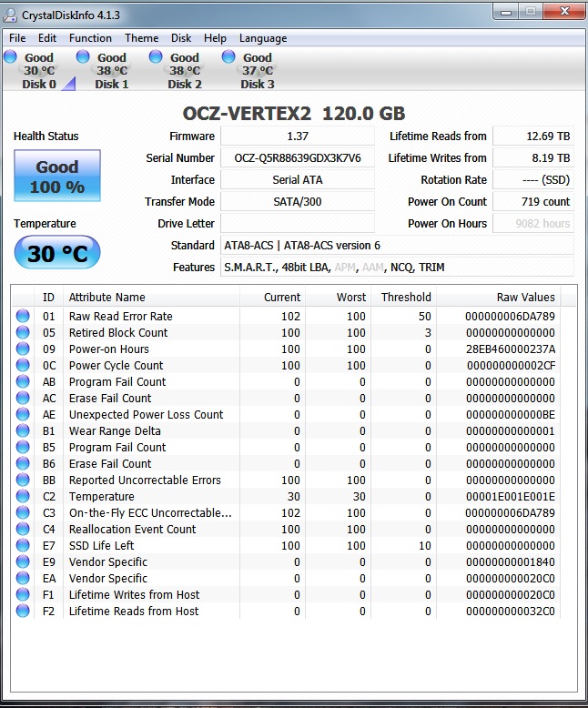Click status orb for Reallocation Event Count
The width and height of the screenshot is (588, 708).
[x=23, y=530]
